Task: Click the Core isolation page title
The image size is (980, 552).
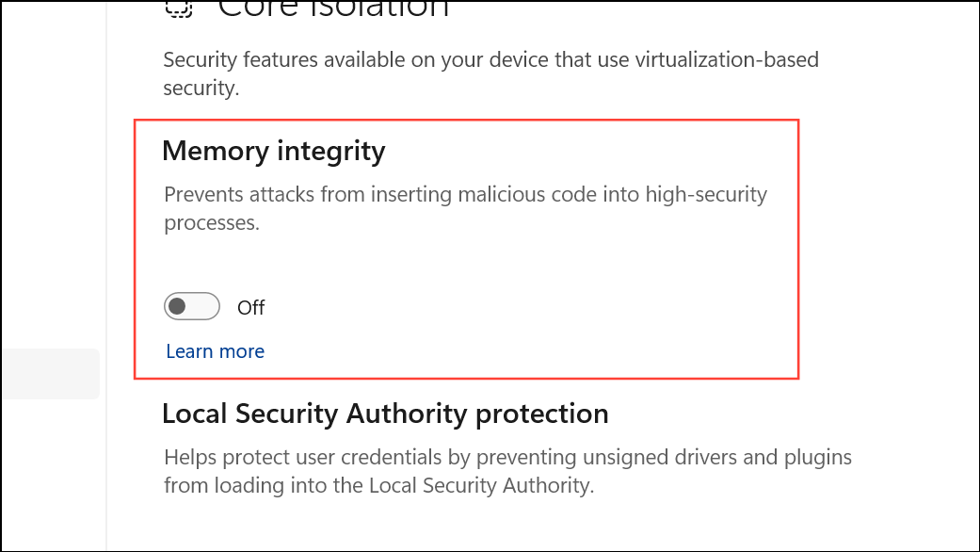Action: (x=333, y=8)
